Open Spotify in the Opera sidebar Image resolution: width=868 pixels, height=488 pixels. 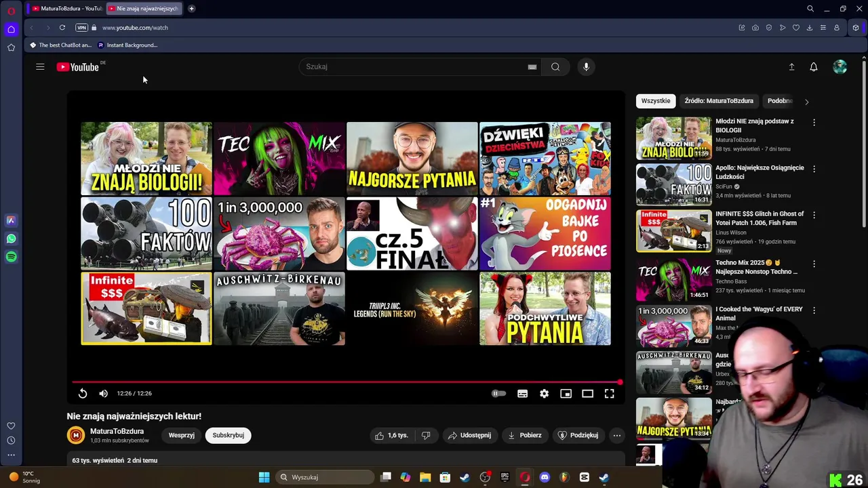point(11,257)
